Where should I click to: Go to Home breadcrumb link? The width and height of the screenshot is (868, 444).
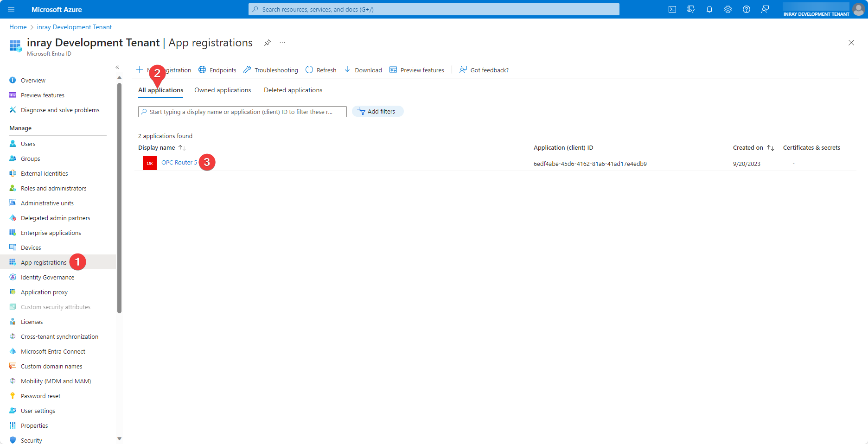18,27
